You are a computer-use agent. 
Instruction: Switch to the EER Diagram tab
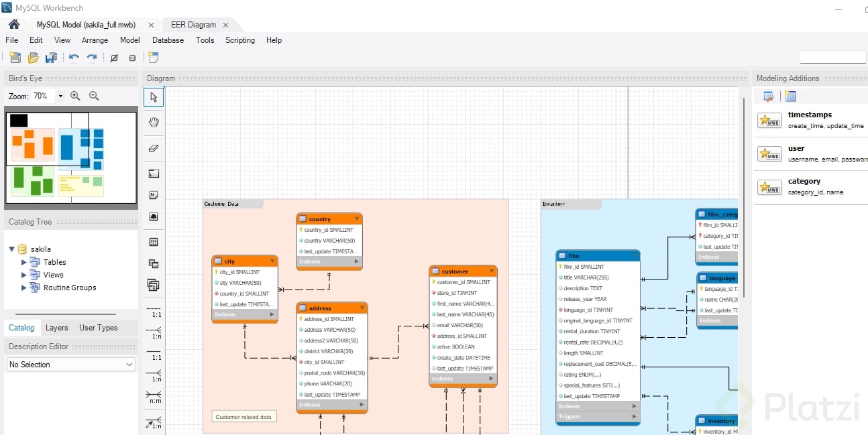point(193,25)
